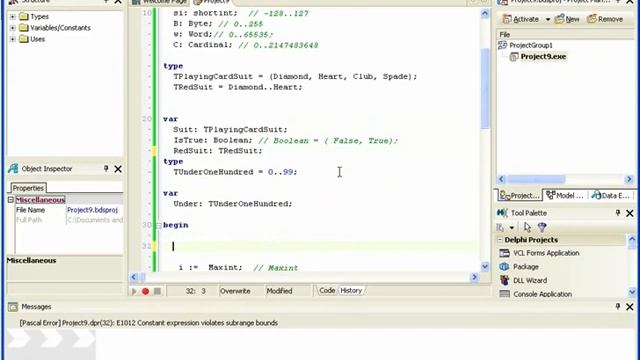Click the Under: TUnderOneHundred line
The image size is (640, 360).
tap(233, 204)
